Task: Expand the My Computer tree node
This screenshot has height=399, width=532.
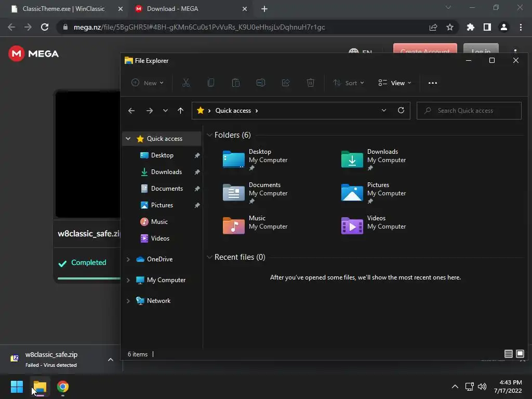Action: click(x=128, y=280)
